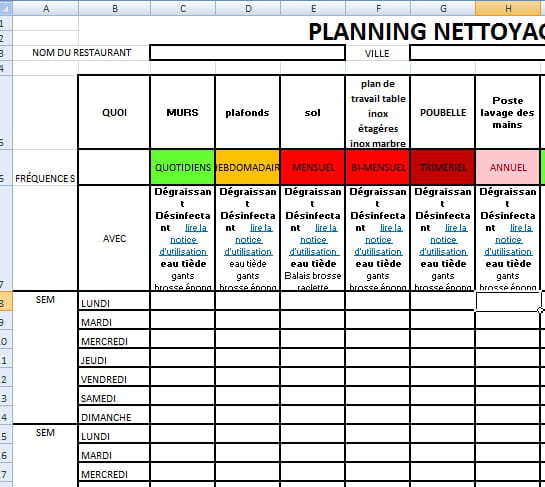
Task: Select the VENDREDI cell
Action: click(x=114, y=377)
